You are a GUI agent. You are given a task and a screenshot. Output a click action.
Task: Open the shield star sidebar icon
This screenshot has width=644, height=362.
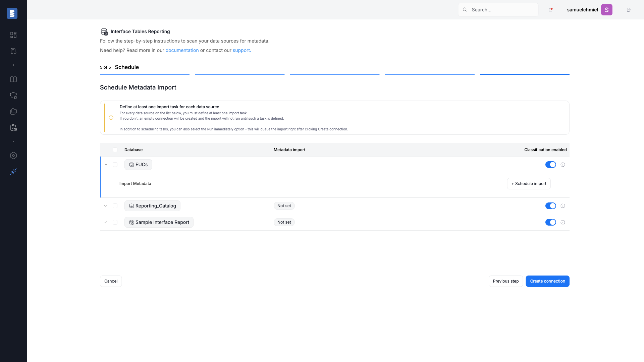[x=13, y=96]
